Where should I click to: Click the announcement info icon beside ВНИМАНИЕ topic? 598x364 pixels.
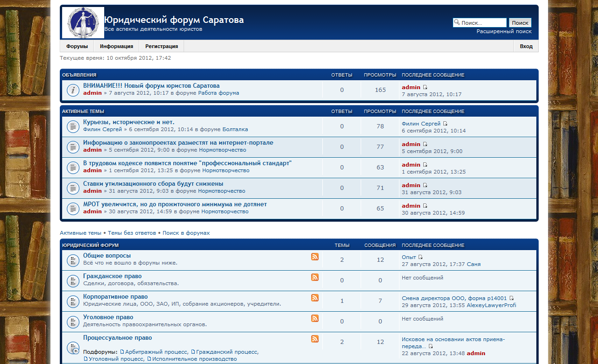(72, 90)
